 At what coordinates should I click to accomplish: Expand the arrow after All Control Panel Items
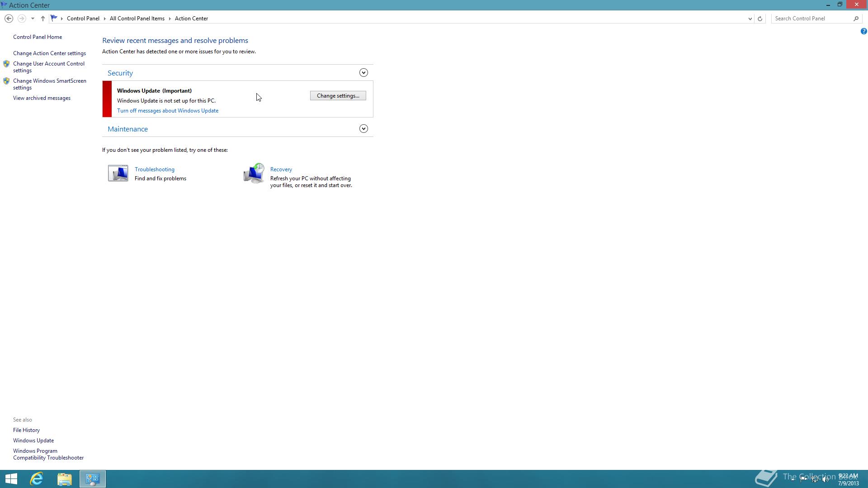pyautogui.click(x=170, y=19)
